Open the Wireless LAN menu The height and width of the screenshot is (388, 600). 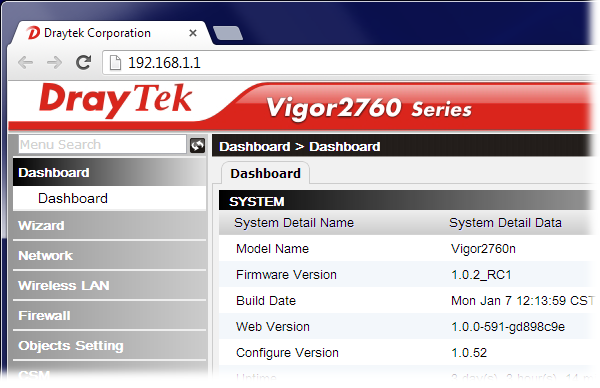pyautogui.click(x=109, y=285)
